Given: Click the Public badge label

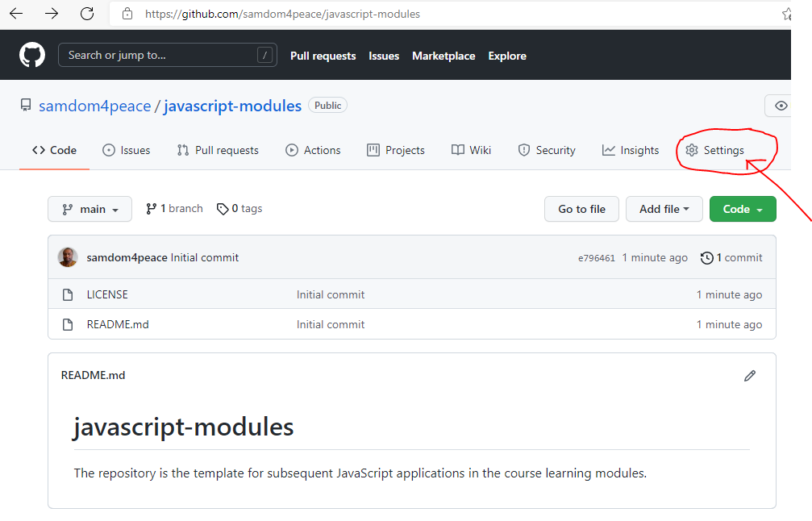Looking at the screenshot, I should click(x=328, y=105).
